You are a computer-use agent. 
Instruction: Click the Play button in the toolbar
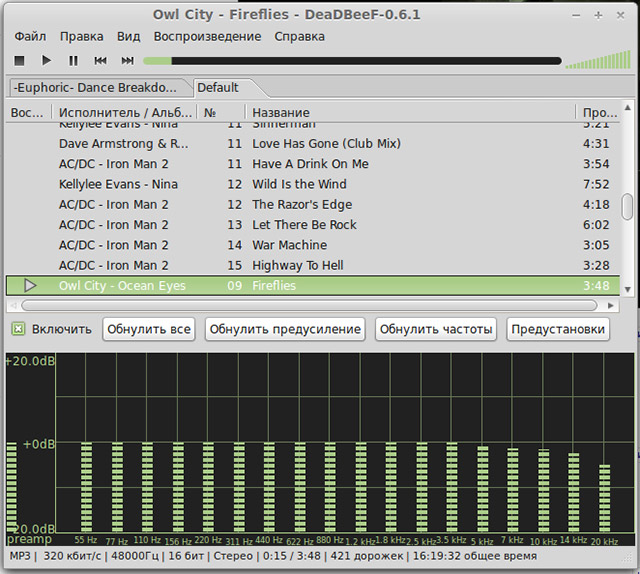tap(46, 61)
